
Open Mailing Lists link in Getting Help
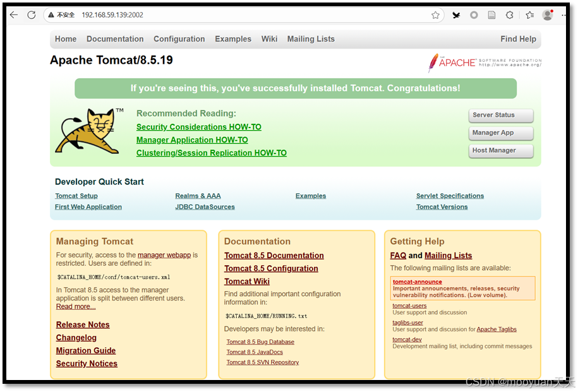449,256
